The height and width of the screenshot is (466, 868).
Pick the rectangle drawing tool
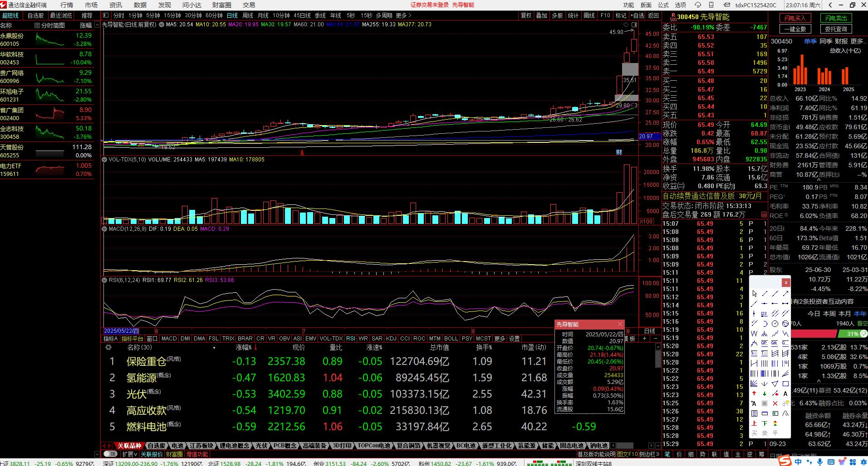(x=785, y=383)
